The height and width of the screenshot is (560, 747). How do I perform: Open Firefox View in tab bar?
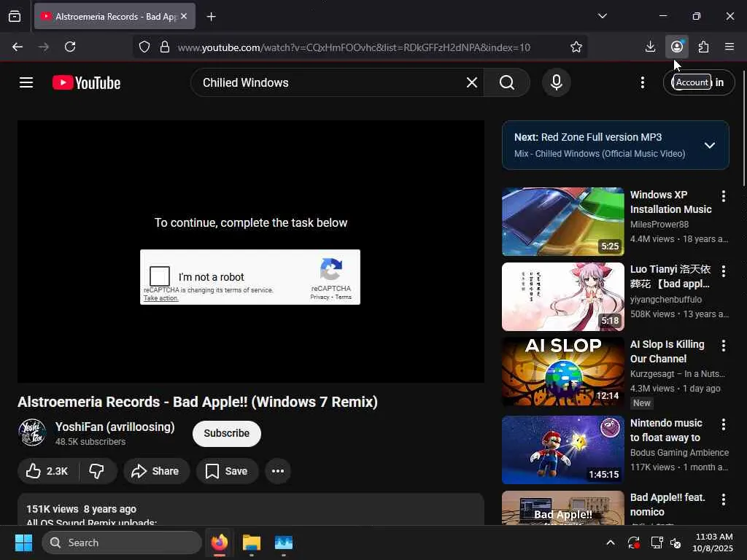pyautogui.click(x=15, y=16)
